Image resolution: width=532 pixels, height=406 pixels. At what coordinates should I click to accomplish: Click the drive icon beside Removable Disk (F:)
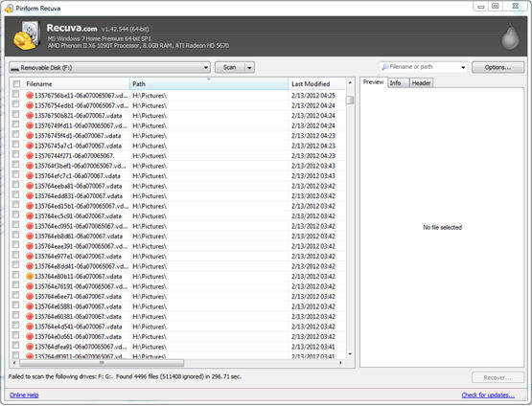pyautogui.click(x=14, y=68)
